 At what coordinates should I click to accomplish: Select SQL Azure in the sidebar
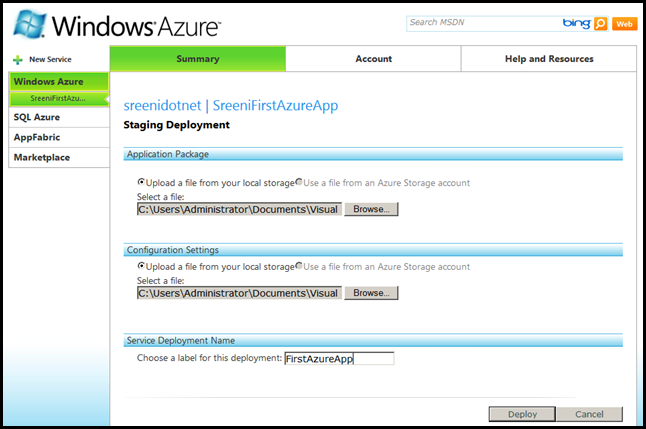pyautogui.click(x=37, y=117)
